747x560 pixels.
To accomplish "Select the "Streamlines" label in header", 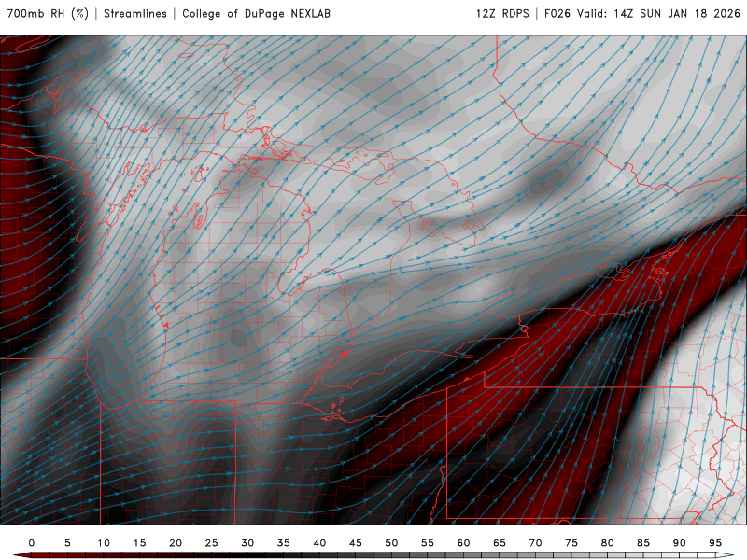I will point(135,14).
